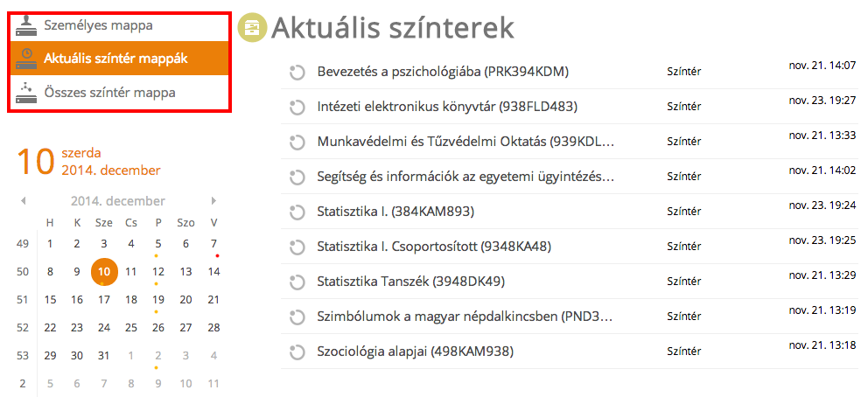Open Munkavédelmi és Tűzvédelmi Oktatás scene
This screenshot has width=868, height=397.
(x=466, y=142)
